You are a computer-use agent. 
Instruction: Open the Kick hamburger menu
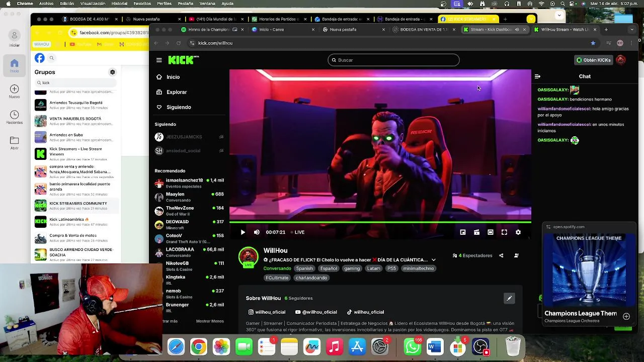coord(159,60)
